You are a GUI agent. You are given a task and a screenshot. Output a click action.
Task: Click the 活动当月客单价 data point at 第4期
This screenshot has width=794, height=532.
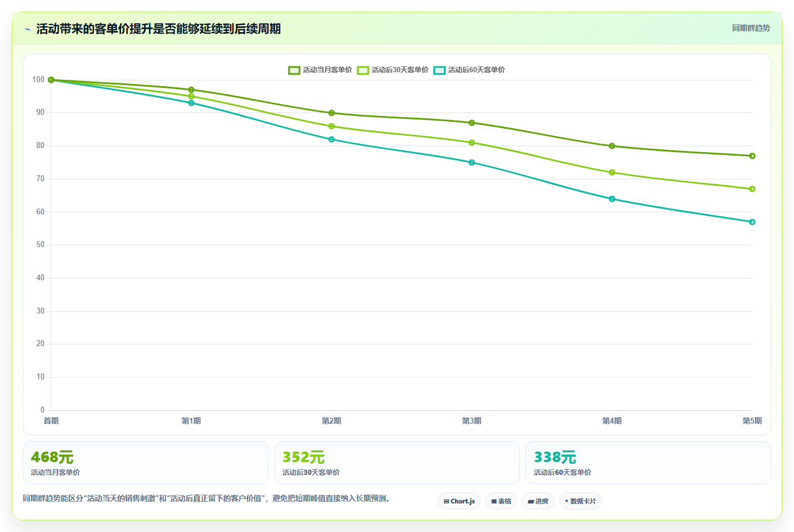[x=612, y=146]
